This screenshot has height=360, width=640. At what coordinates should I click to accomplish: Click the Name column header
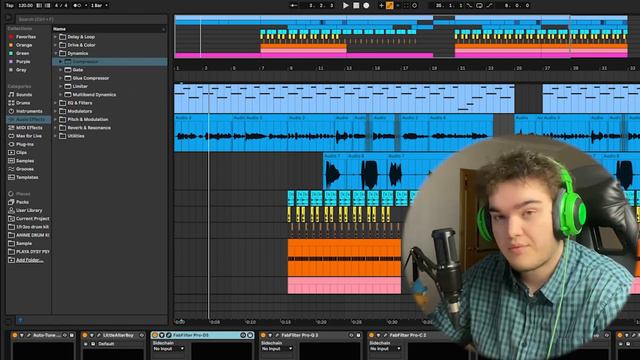(59, 29)
